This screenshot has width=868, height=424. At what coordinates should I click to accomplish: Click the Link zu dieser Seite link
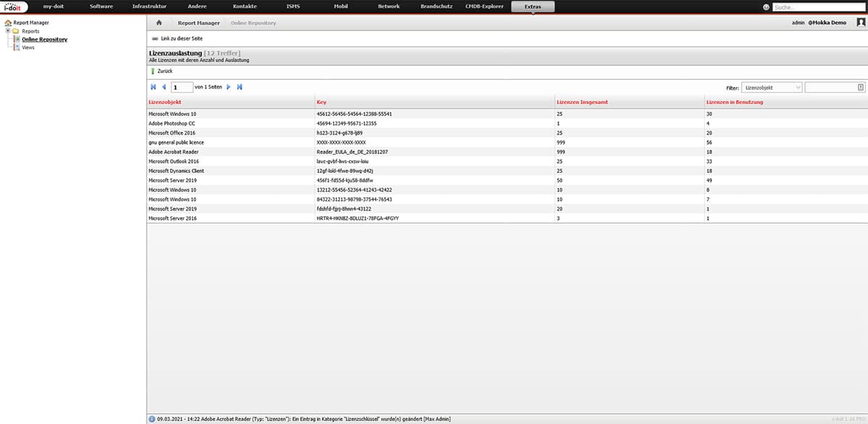tap(181, 38)
